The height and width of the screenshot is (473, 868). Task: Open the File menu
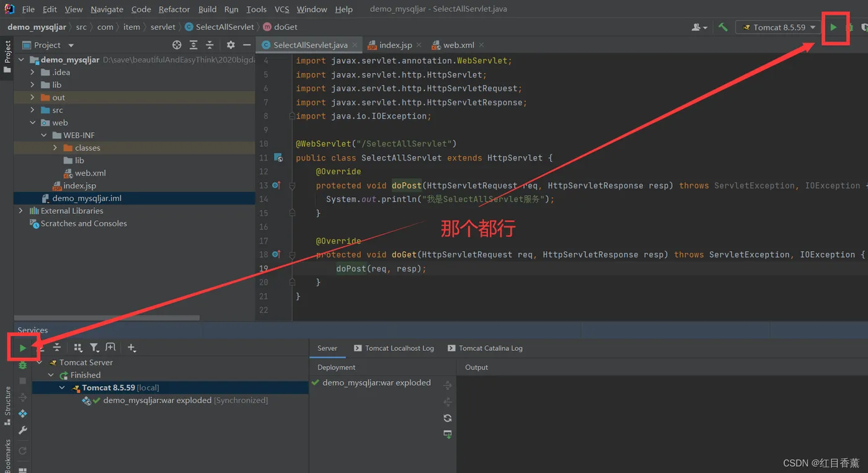click(x=29, y=9)
